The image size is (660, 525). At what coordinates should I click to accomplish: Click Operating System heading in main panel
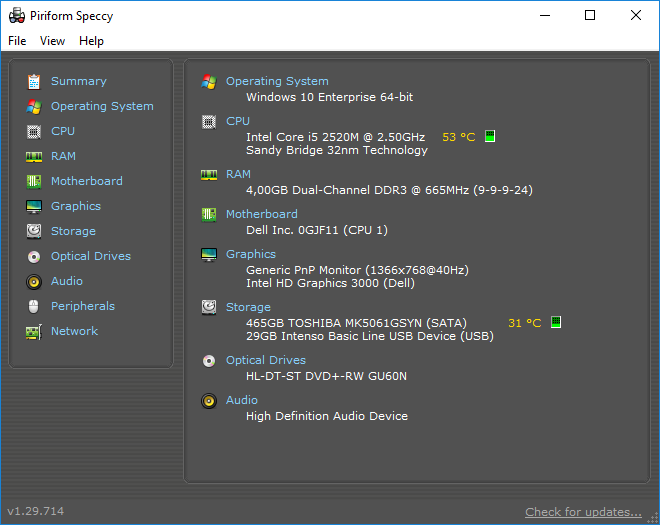(x=277, y=81)
